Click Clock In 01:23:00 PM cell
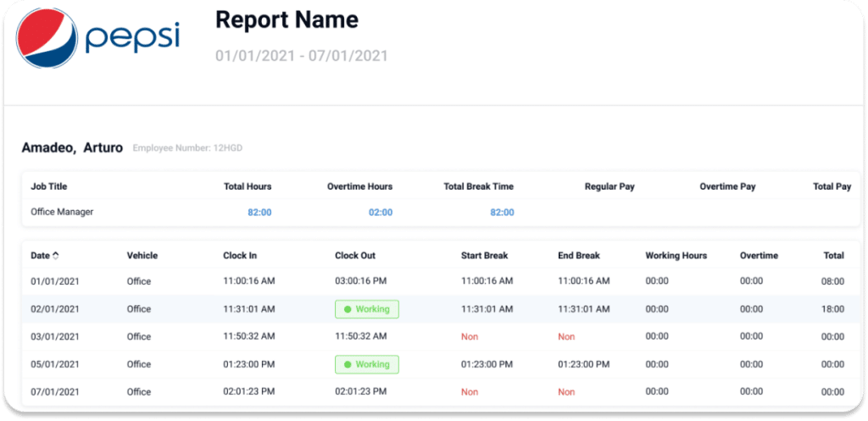This screenshot has width=868, height=421. click(x=249, y=364)
